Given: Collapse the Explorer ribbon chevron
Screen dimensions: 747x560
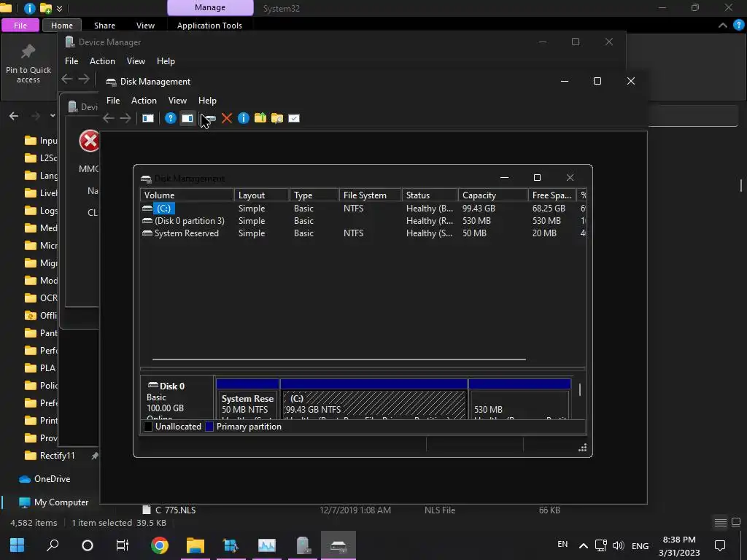Looking at the screenshot, I should pyautogui.click(x=723, y=26).
